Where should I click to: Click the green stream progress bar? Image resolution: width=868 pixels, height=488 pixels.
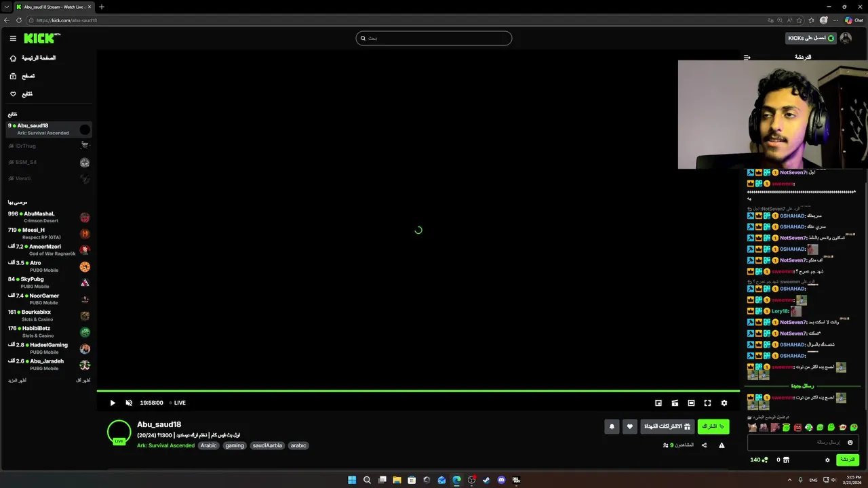click(418, 391)
